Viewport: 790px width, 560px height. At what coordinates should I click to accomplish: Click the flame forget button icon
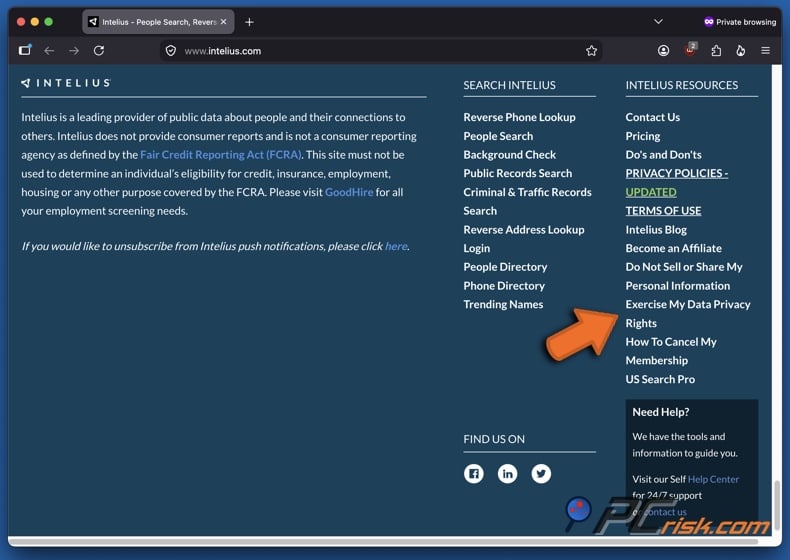(741, 50)
